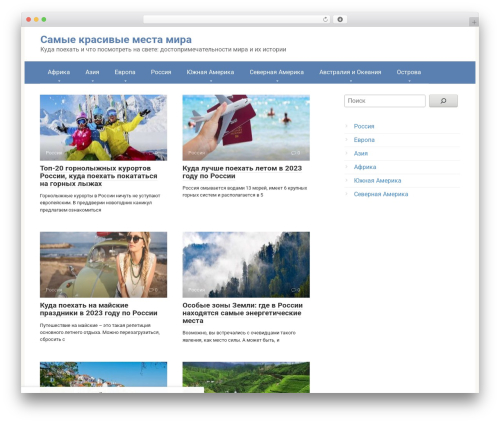
Task: Open Австралия и Океания navigation menu
Action: pyautogui.click(x=350, y=72)
